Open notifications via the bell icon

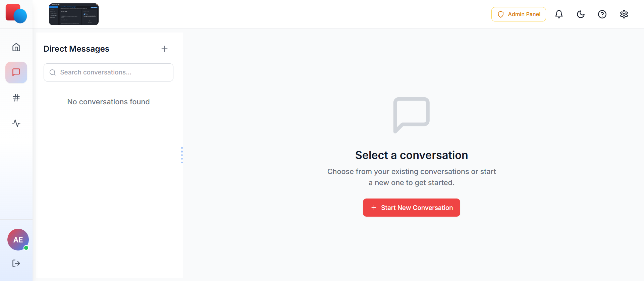(559, 14)
